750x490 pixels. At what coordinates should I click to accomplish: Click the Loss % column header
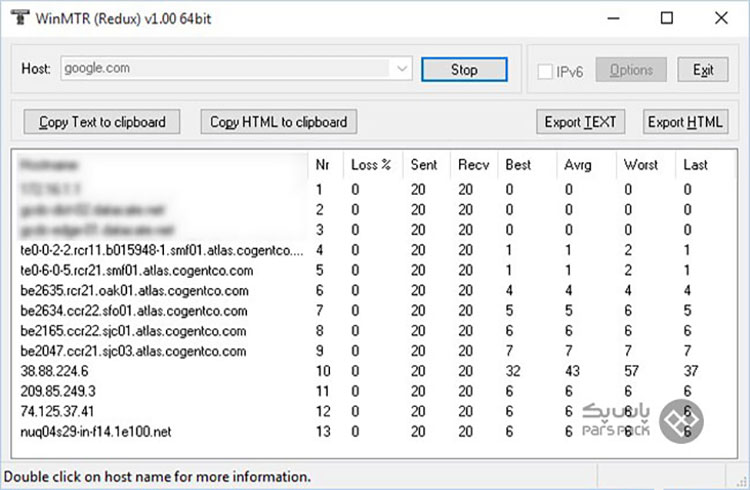click(373, 165)
